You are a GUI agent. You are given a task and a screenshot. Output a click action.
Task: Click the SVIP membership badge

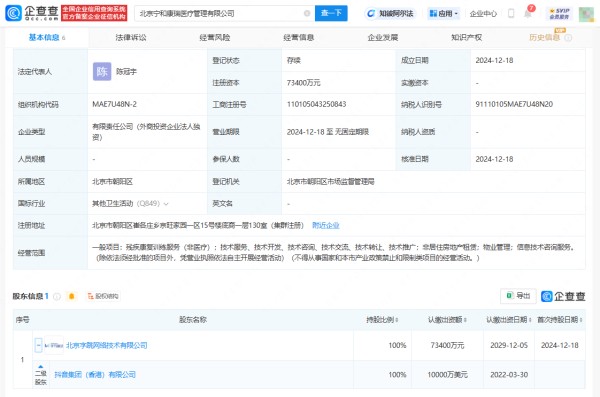tap(559, 14)
